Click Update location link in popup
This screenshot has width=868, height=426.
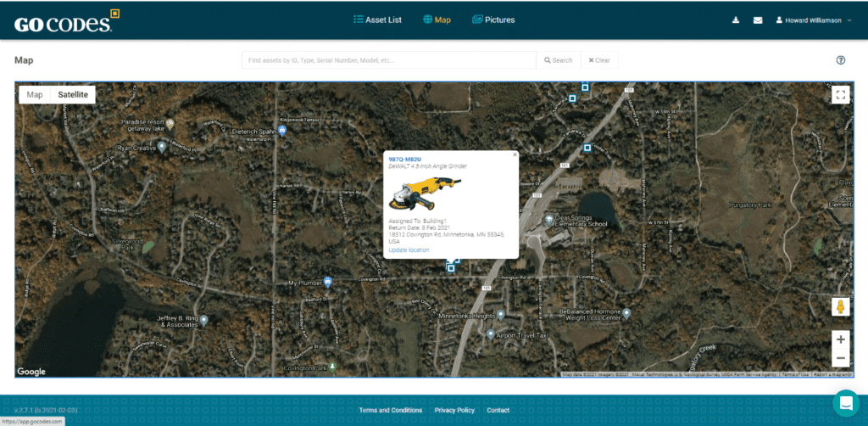[409, 250]
